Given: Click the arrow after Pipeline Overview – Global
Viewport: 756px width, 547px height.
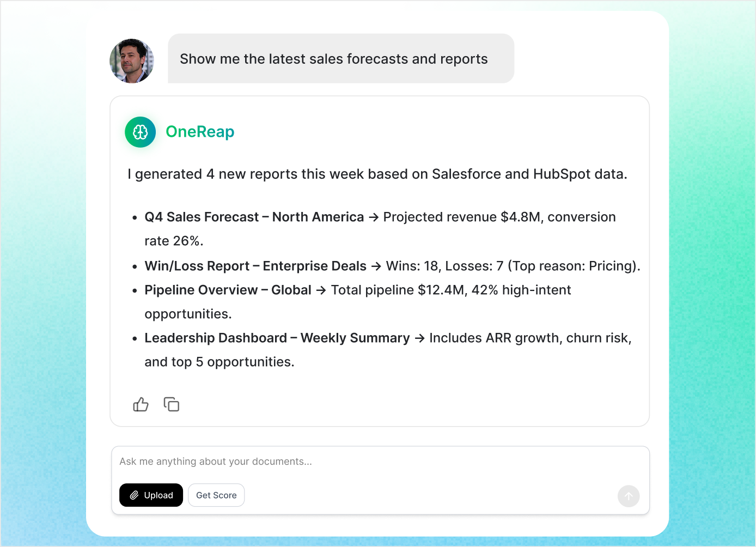Looking at the screenshot, I should [321, 290].
